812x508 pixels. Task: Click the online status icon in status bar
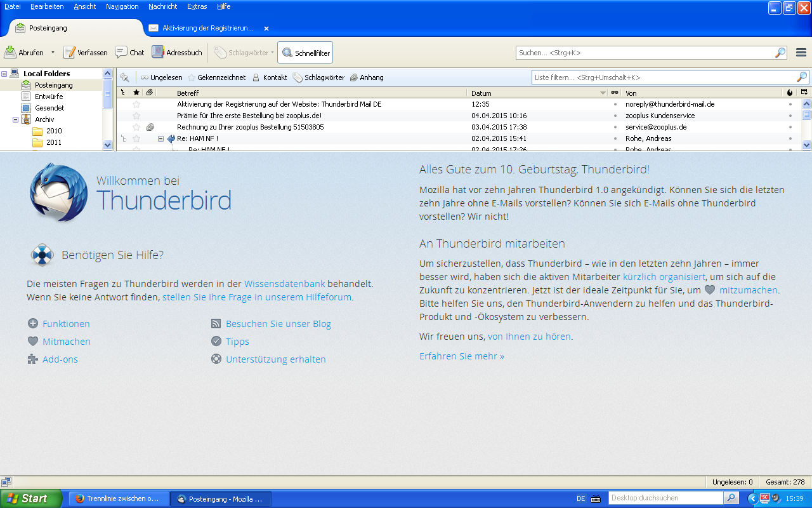pyautogui.click(x=7, y=482)
